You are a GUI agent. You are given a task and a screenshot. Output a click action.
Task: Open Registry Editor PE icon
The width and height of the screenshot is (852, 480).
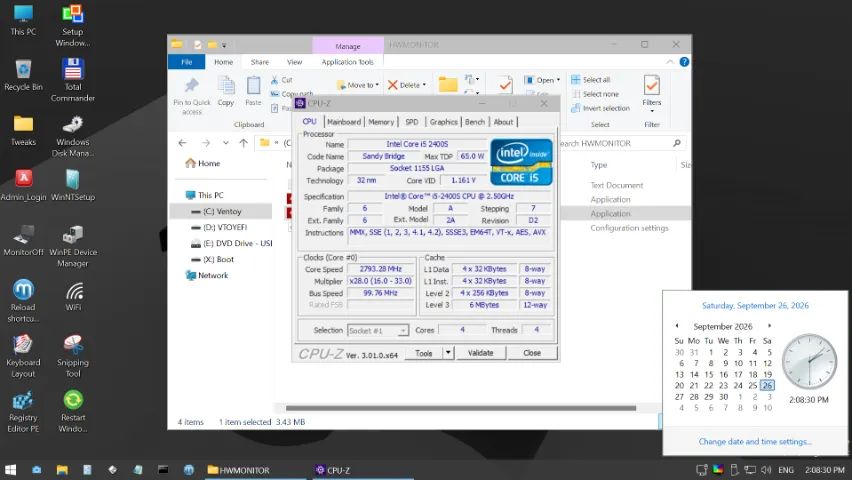pos(23,411)
